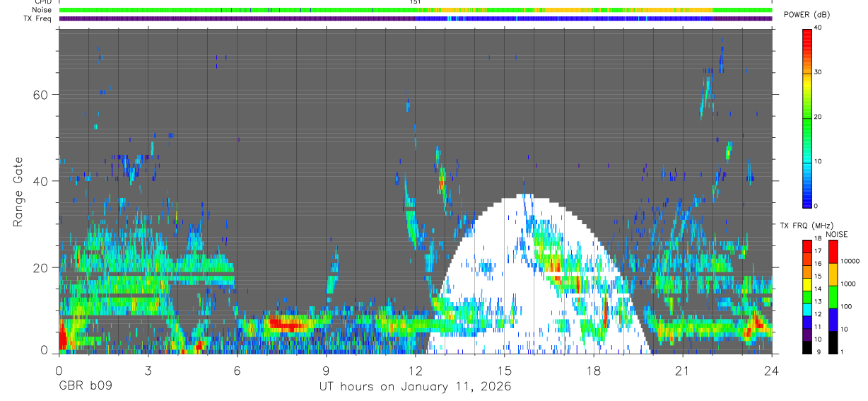Click x-axis tick label '12'

point(415,371)
